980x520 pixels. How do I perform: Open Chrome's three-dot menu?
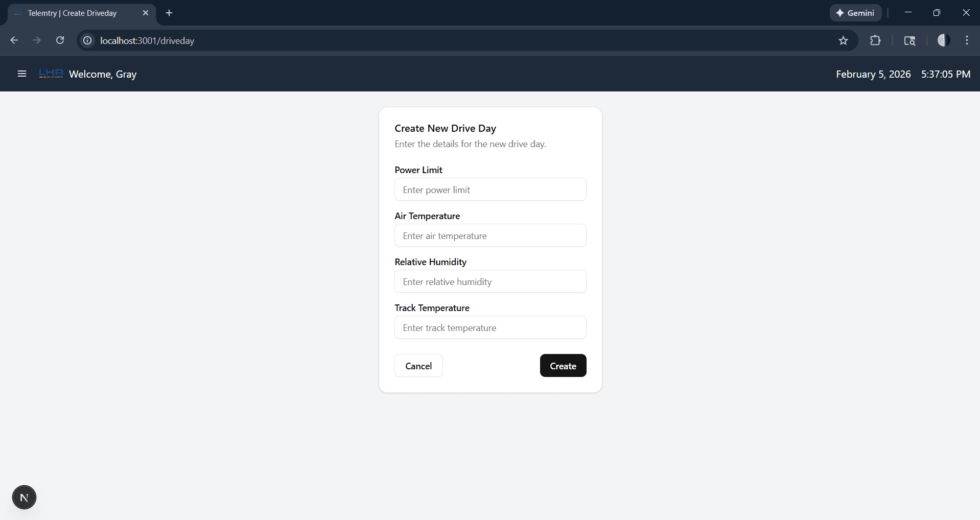point(967,41)
